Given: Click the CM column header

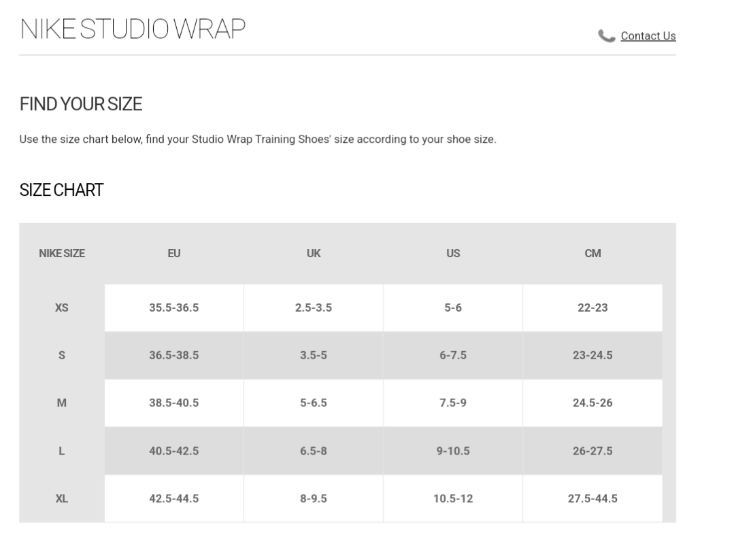Looking at the screenshot, I should 593,253.
